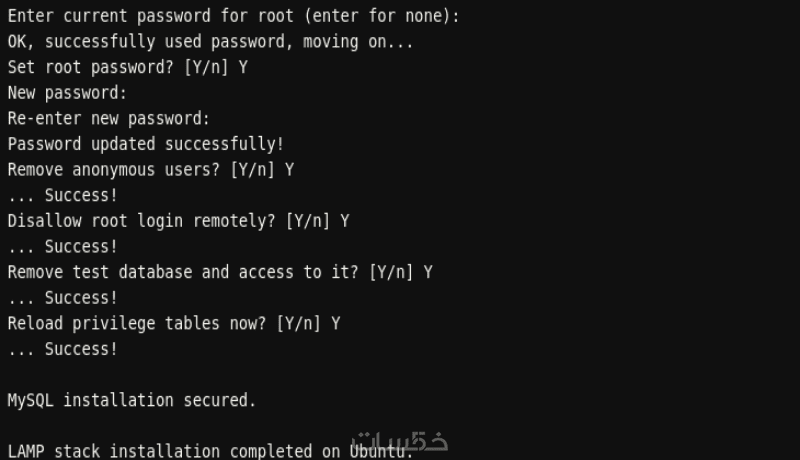Click Success message below Remove anonymous users
Viewport: 800px width, 460px height.
click(63, 196)
